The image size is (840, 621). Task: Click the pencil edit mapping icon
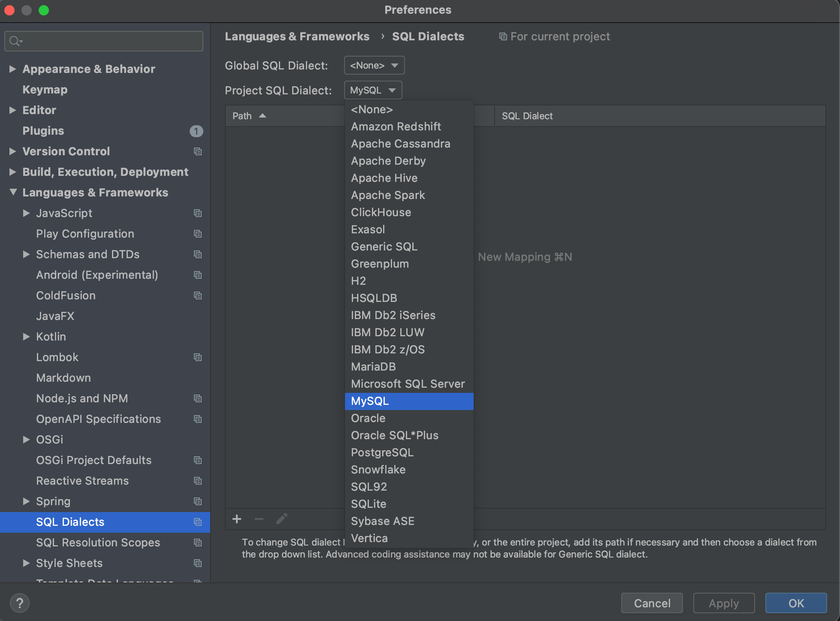[x=281, y=519]
